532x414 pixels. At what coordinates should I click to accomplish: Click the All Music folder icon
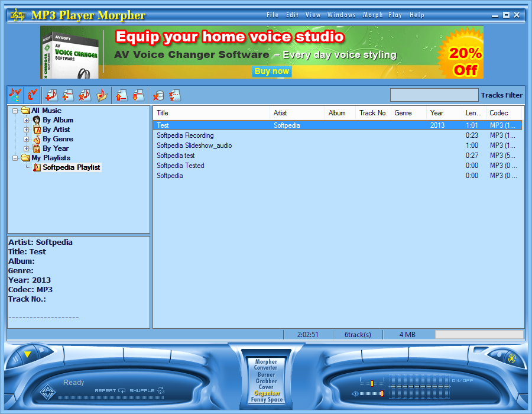coord(25,110)
